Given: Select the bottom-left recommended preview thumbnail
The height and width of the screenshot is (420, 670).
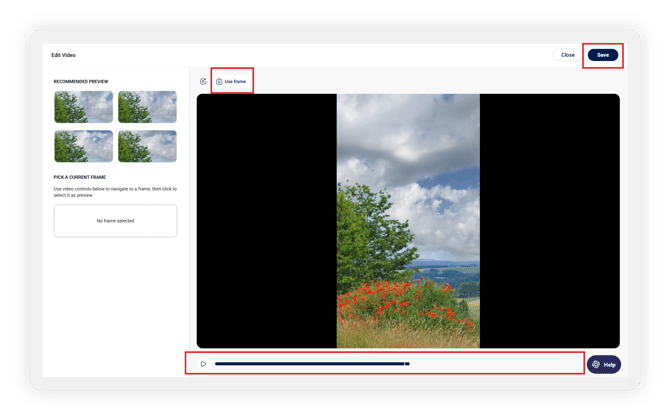Looking at the screenshot, I should pyautogui.click(x=84, y=146).
